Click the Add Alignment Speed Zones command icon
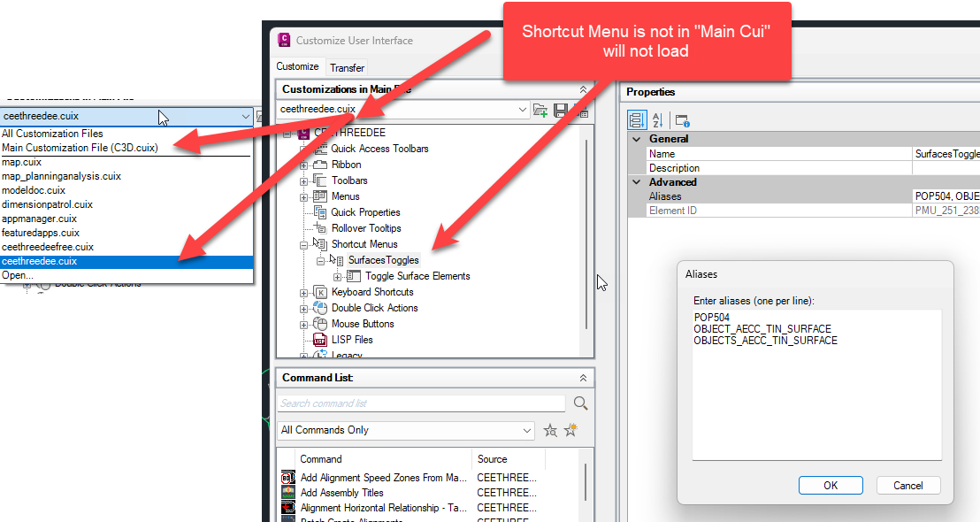 [x=288, y=478]
